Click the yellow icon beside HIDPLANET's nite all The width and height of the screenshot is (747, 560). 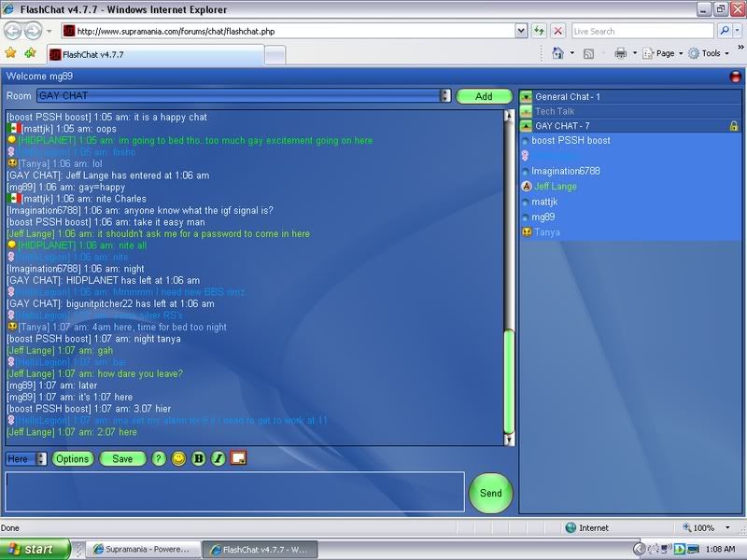coord(12,245)
